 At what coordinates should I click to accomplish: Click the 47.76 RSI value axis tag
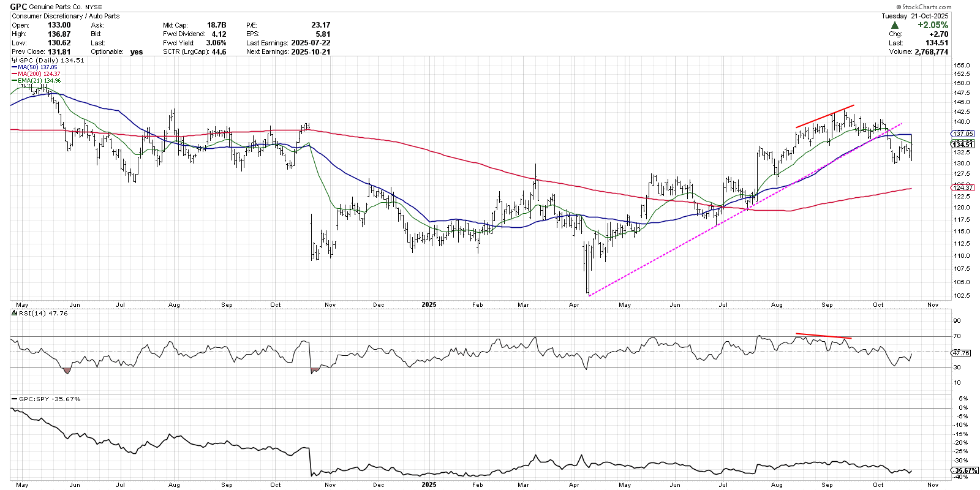961,353
